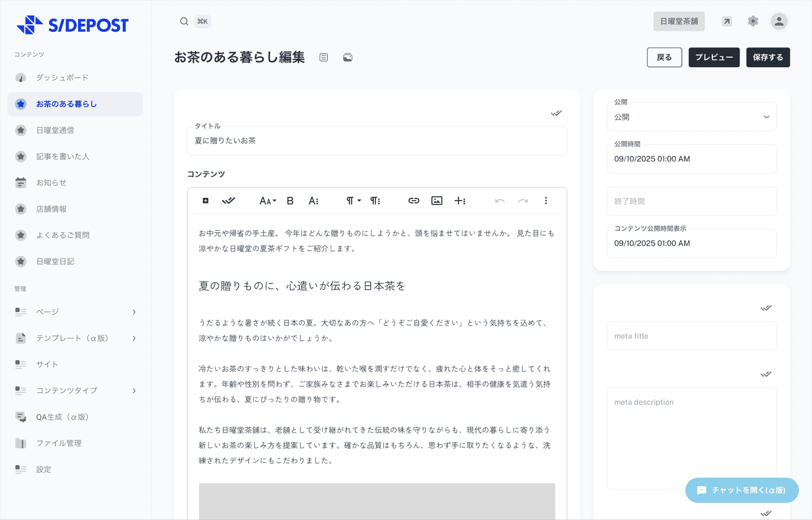Click the コンテンツ公開時間表示 date field

point(692,243)
